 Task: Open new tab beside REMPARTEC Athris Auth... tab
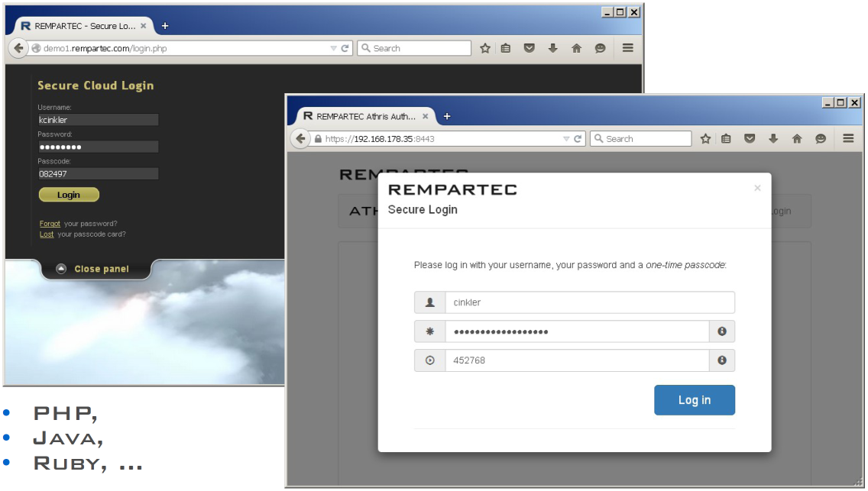click(x=447, y=116)
